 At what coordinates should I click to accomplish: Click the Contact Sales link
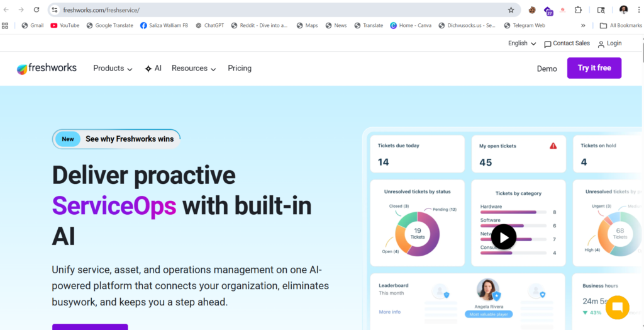click(x=567, y=43)
